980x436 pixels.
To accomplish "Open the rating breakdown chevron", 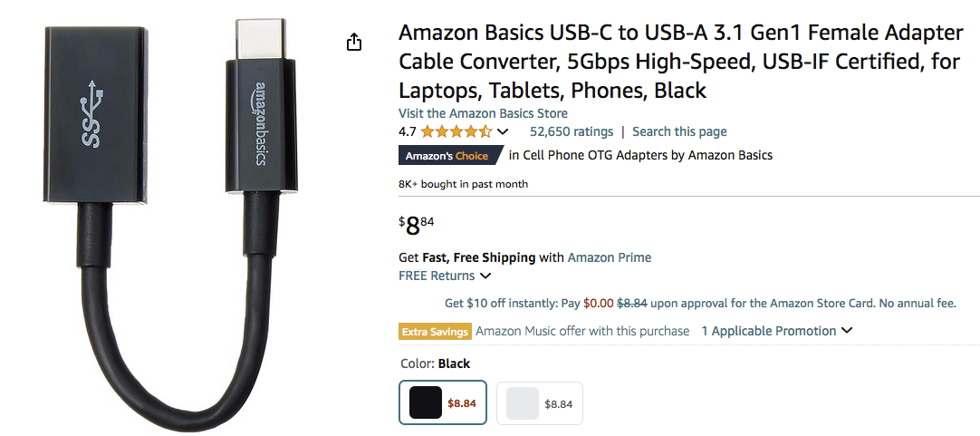I will (x=504, y=132).
